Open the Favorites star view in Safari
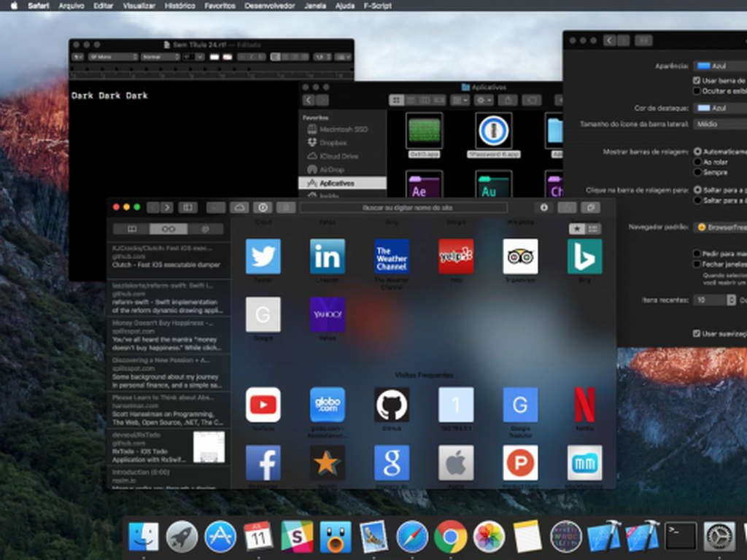Image resolution: width=747 pixels, height=560 pixels. coord(576,228)
